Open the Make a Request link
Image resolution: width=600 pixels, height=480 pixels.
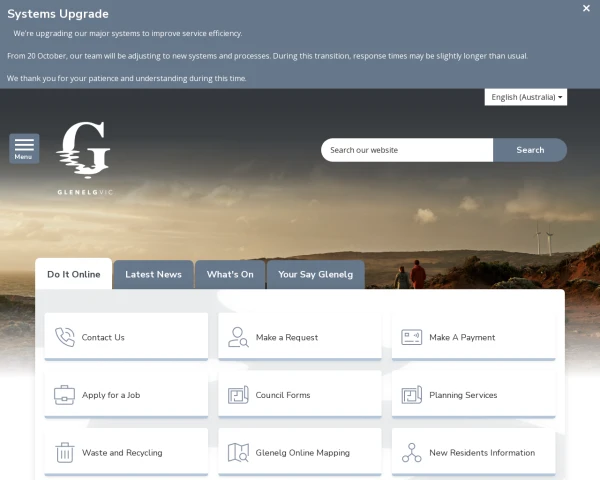pyautogui.click(x=300, y=337)
